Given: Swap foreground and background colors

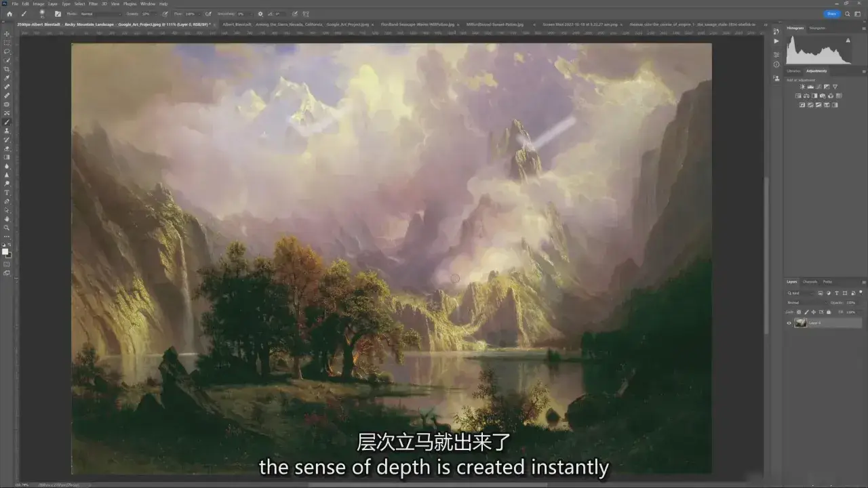Looking at the screenshot, I should point(10,245).
